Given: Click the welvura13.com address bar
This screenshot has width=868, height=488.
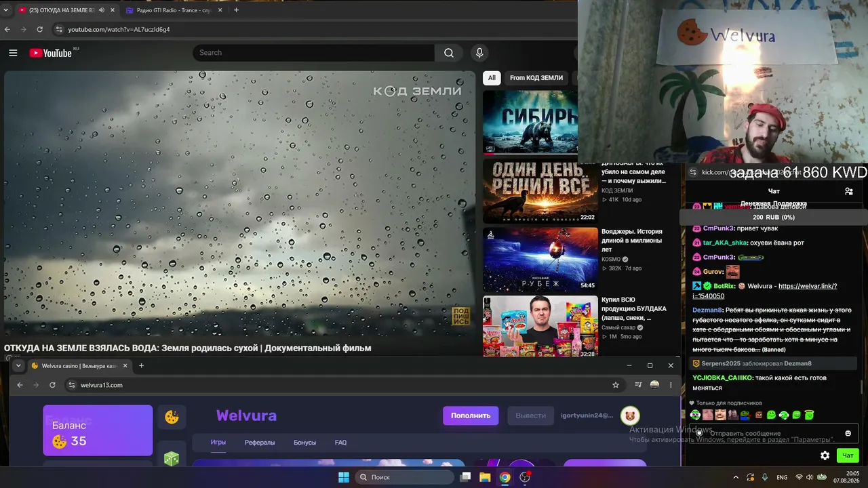Looking at the screenshot, I should click(x=344, y=385).
